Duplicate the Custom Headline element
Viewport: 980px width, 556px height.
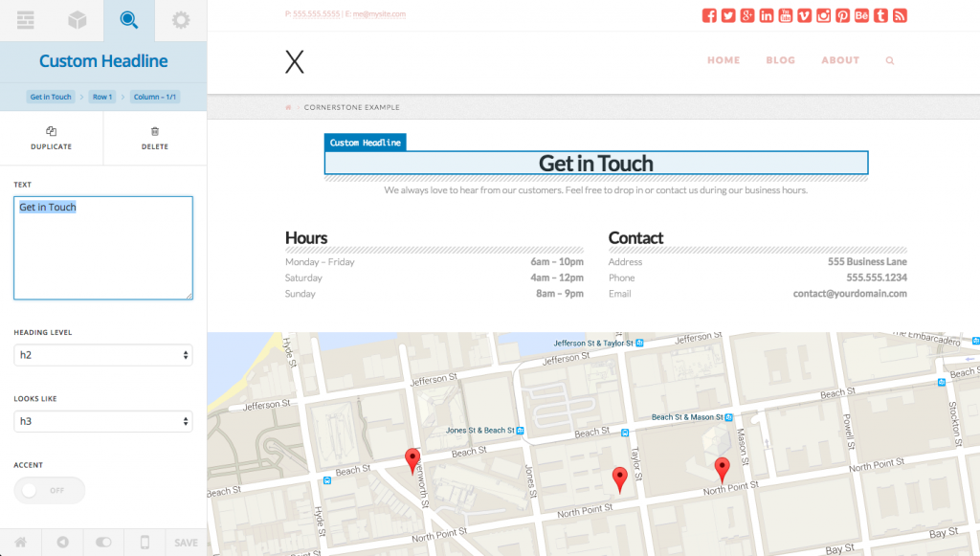coord(51,139)
